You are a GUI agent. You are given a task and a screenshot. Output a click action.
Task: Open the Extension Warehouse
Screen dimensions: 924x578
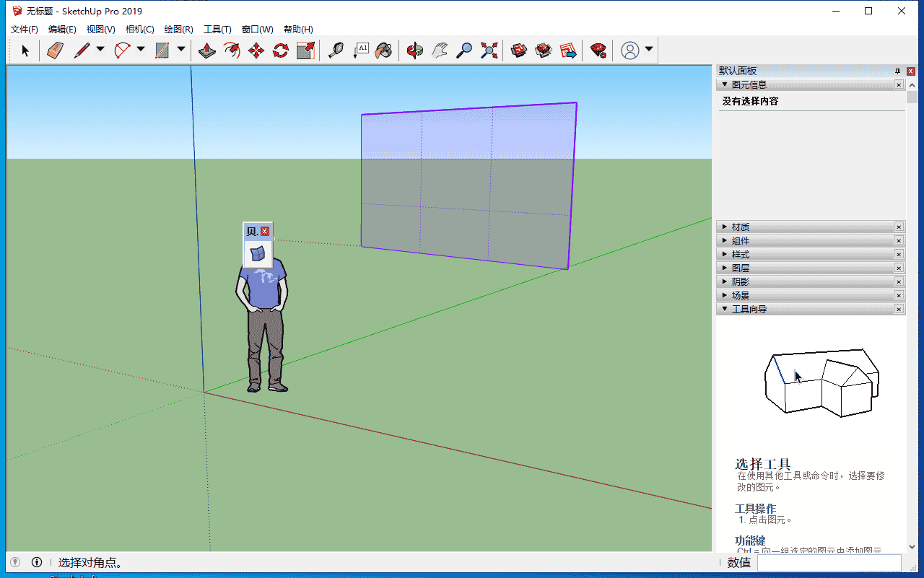coord(544,51)
